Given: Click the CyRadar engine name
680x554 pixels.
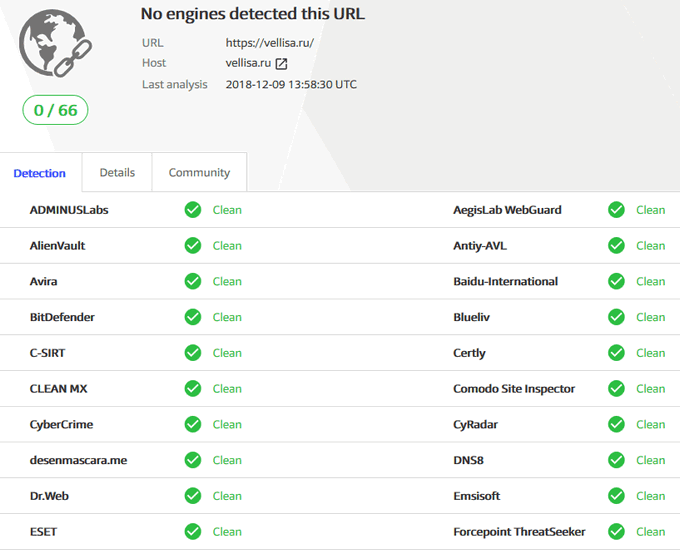Looking at the screenshot, I should coord(475,425).
